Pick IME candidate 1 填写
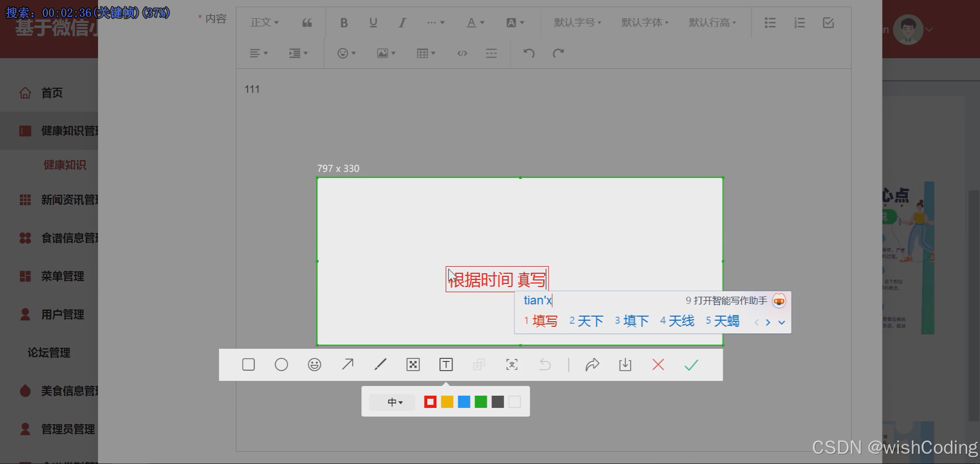Image resolution: width=980 pixels, height=464 pixels. (541, 321)
